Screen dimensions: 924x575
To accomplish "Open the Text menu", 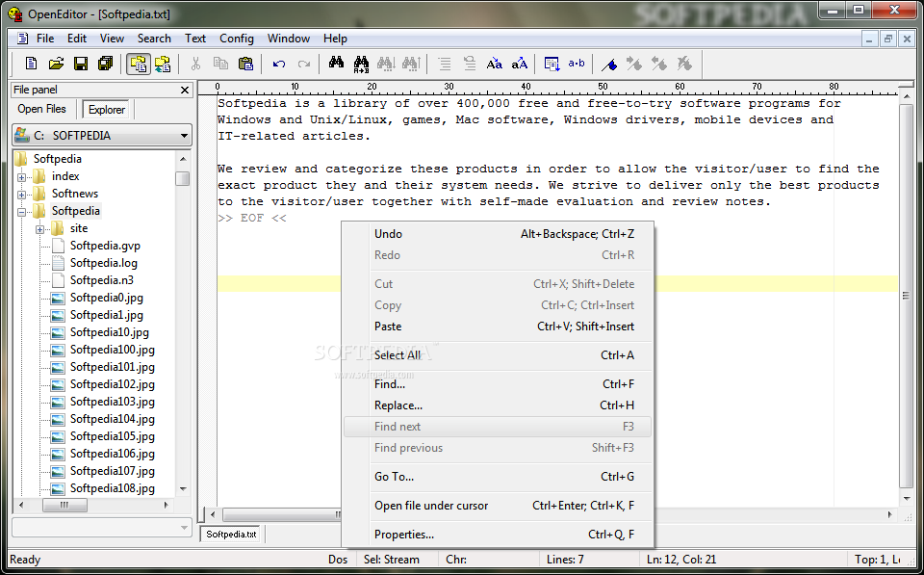I will pyautogui.click(x=195, y=39).
